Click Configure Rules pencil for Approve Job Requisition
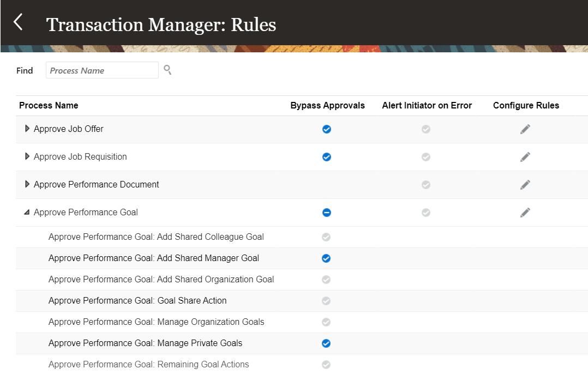The width and height of the screenshot is (588, 375). 525,156
